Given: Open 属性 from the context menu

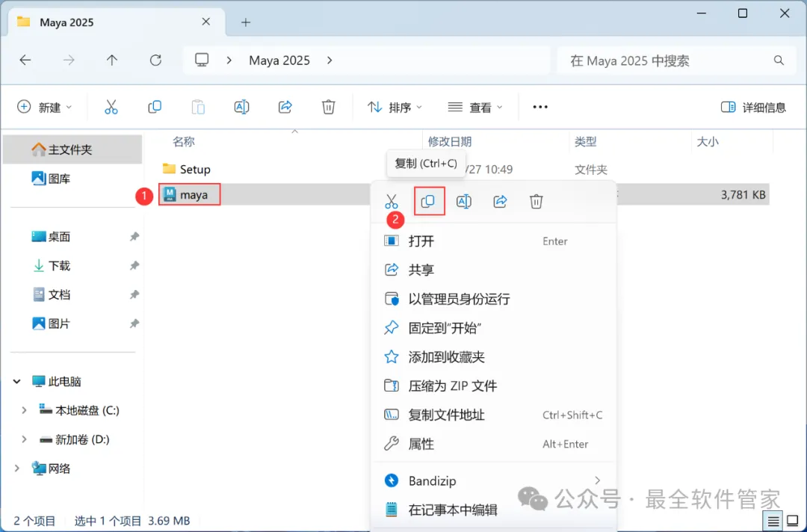Looking at the screenshot, I should [x=493, y=444].
